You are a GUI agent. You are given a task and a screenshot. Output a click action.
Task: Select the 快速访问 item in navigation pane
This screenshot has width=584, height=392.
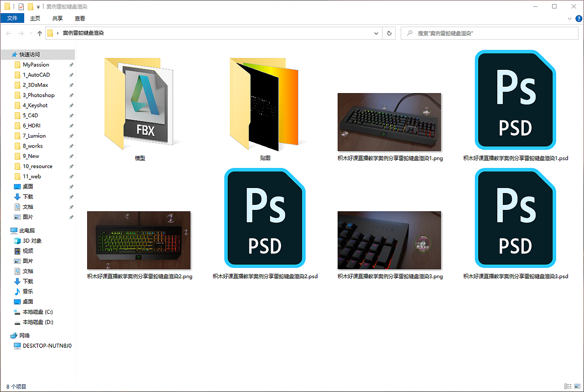(x=29, y=54)
